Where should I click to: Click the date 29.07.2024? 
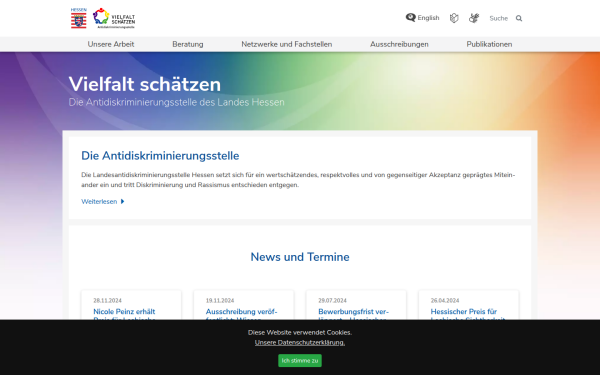pos(333,300)
